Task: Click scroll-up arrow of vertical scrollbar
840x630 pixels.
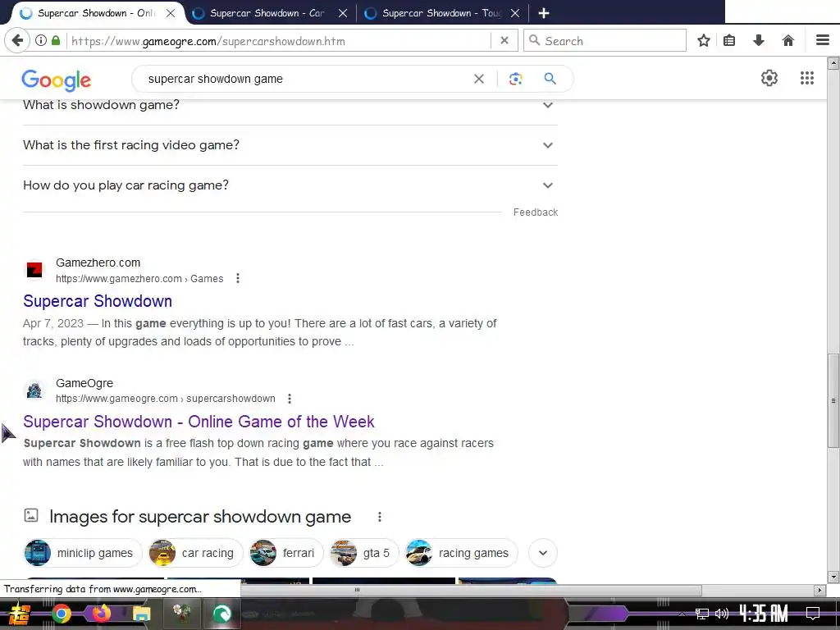Action: (x=833, y=63)
